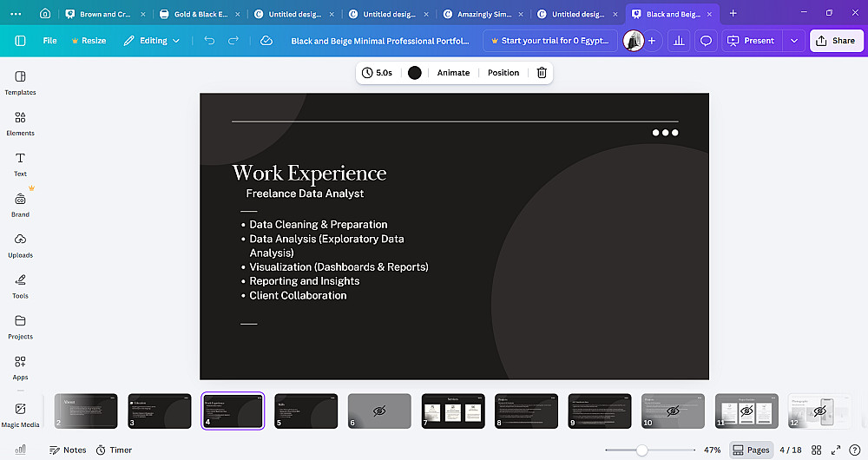Toggle visibility of hidden page 10
868x460 pixels.
[673, 411]
